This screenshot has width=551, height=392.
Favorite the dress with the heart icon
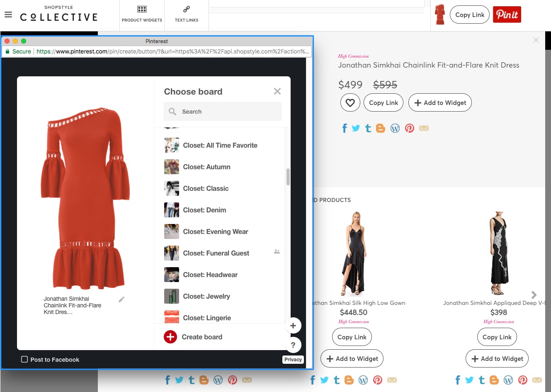tap(350, 103)
